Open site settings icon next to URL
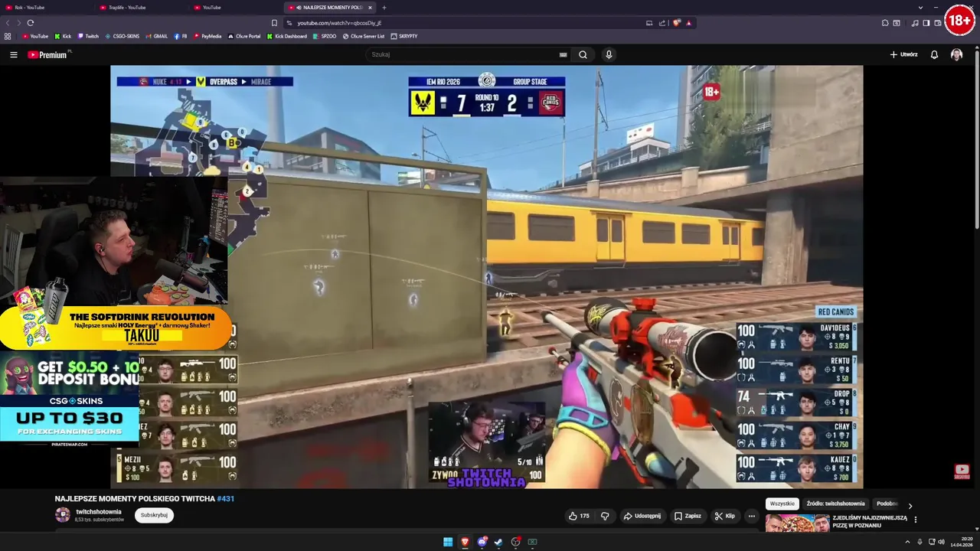The width and height of the screenshot is (980, 551). tap(291, 23)
